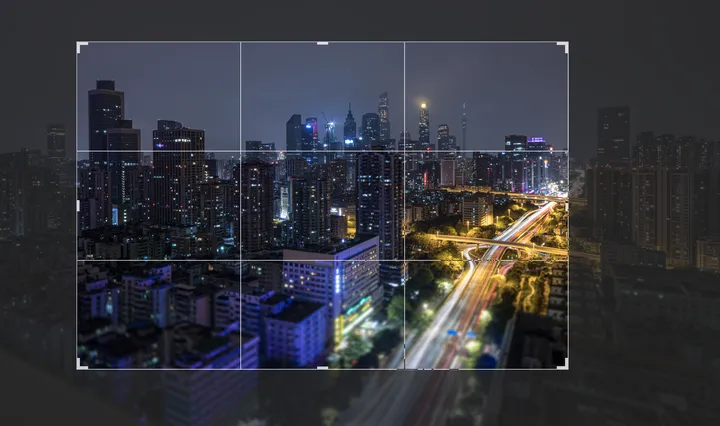Click the bottom-left corner crop handle
This screenshot has height=426, width=720.
(79, 366)
